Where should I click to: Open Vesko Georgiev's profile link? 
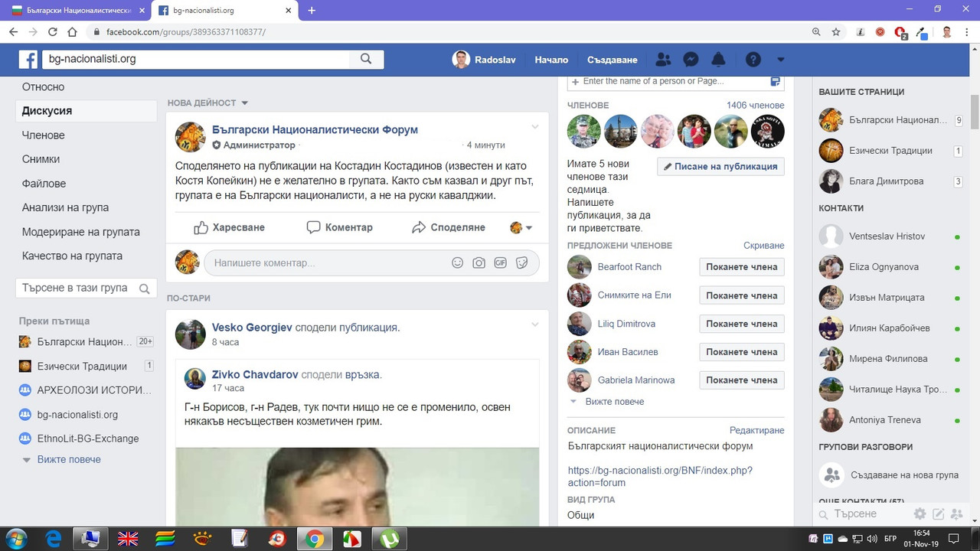coord(252,328)
